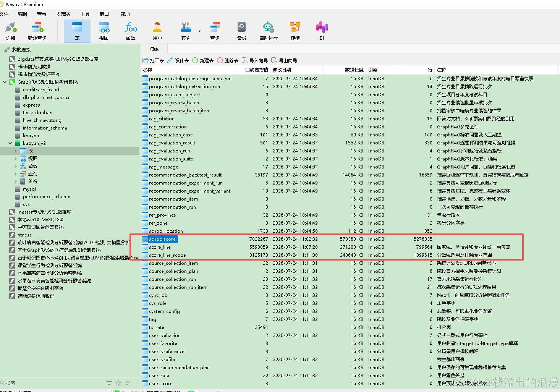560x392 pixels.
Task: Click the user_score table icon
Action: (x=145, y=384)
